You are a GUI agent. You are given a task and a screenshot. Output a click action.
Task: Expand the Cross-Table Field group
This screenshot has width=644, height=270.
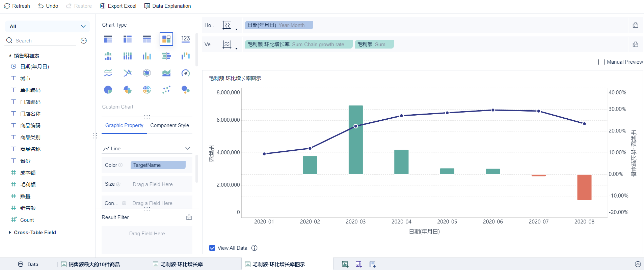(10, 233)
